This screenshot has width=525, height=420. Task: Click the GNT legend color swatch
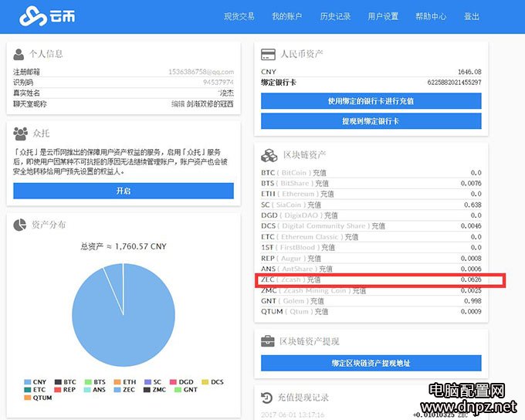(178, 390)
